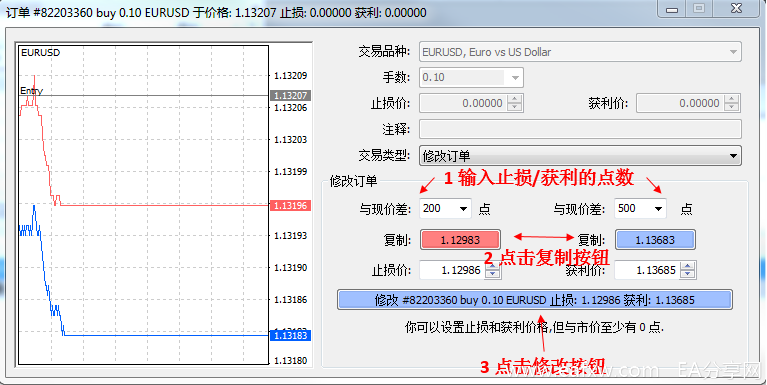This screenshot has width=767, height=385.
Task: Open the 200 points stop loss dropdown
Action: (464, 209)
